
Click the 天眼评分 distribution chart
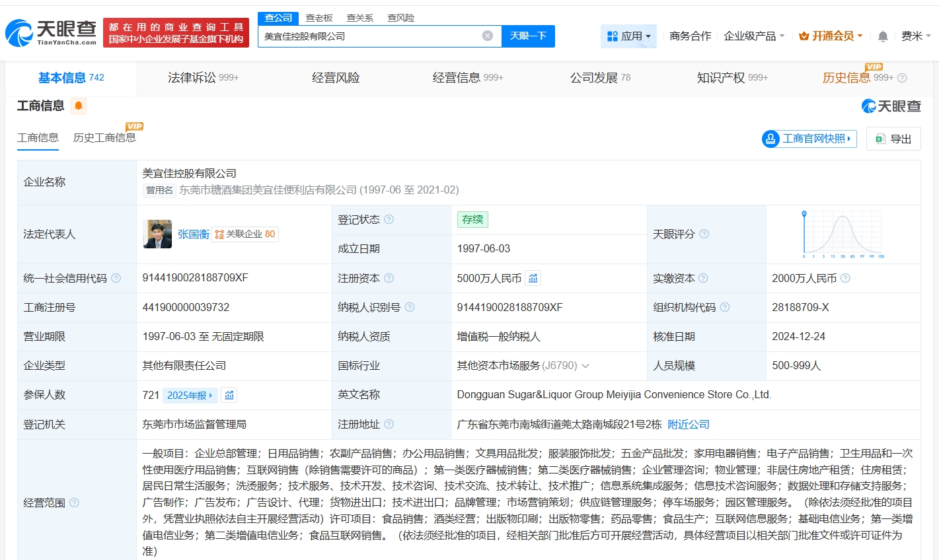843,234
